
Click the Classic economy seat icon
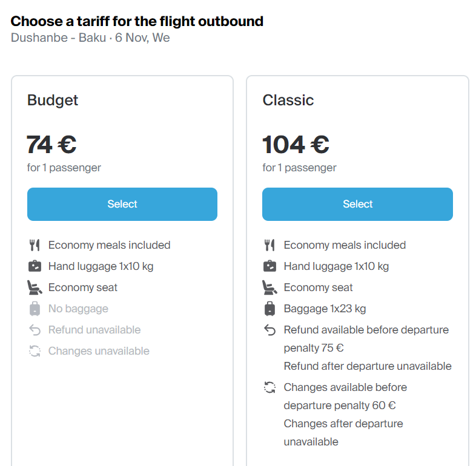tap(269, 287)
